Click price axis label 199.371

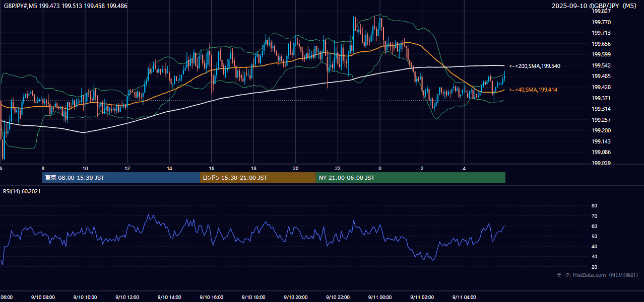pyautogui.click(x=601, y=98)
